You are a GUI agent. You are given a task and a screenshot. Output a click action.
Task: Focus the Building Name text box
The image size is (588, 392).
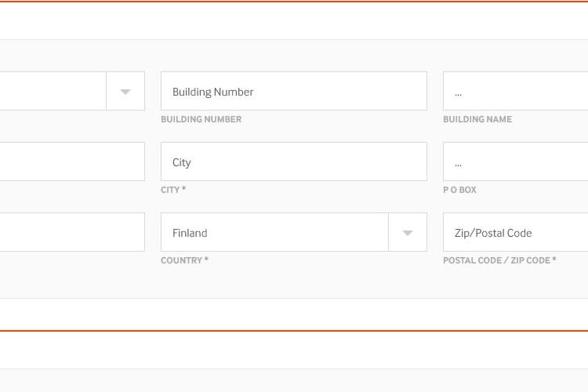pos(516,92)
